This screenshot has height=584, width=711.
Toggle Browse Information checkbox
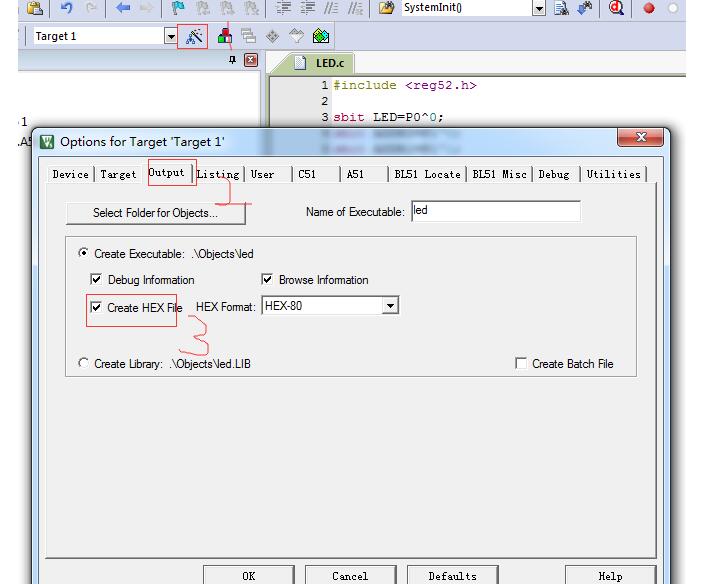[x=267, y=279]
